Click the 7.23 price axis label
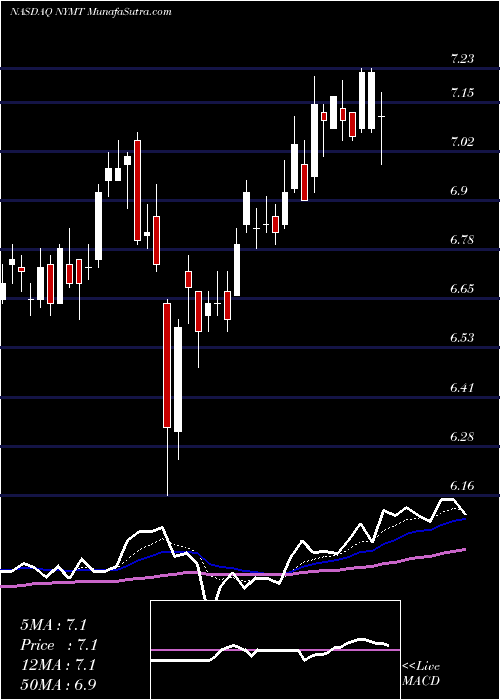Image resolution: width=500 pixels, height=700 pixels. coord(462,59)
